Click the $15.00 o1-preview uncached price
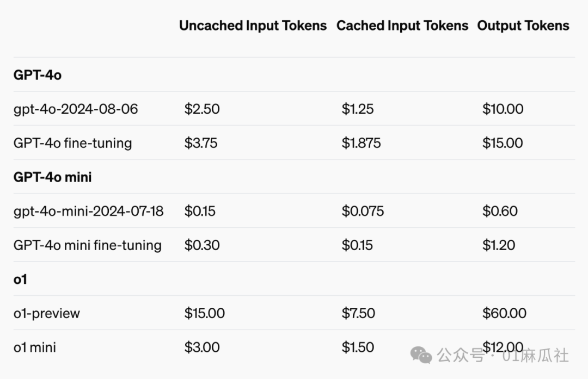Viewport: 588px width, 379px height. pyautogui.click(x=204, y=313)
